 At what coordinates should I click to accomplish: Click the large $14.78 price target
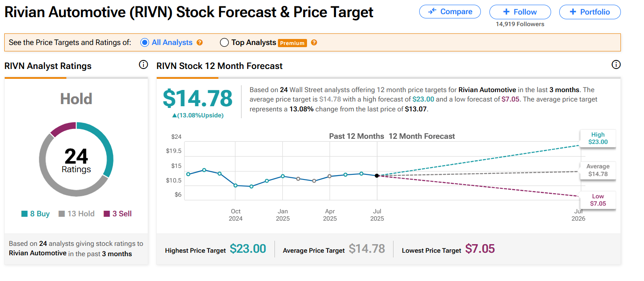pyautogui.click(x=197, y=99)
